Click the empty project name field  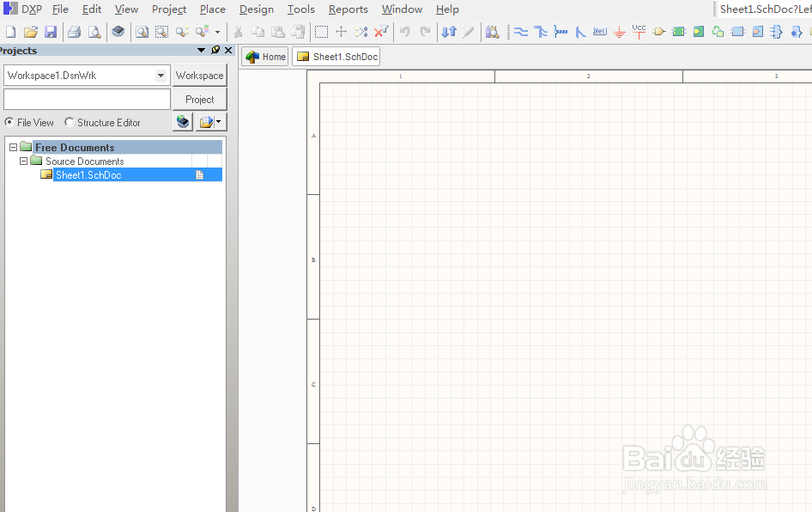pos(87,99)
